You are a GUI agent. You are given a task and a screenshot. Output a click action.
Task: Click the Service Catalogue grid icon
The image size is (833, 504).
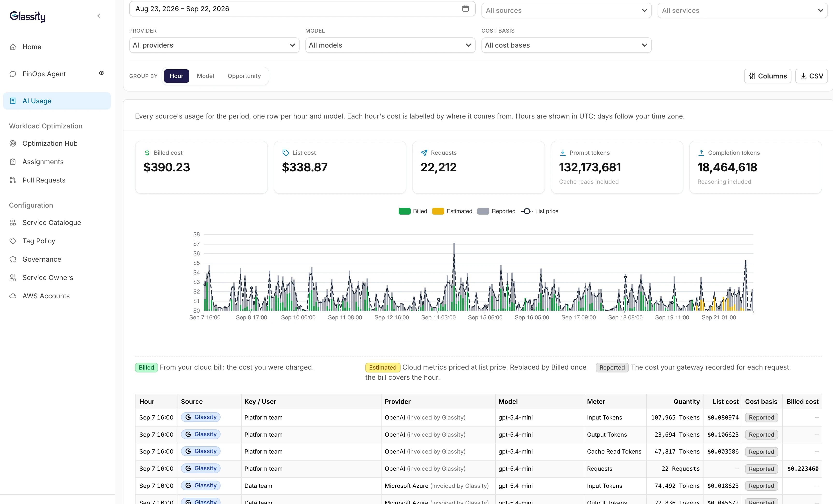point(13,223)
